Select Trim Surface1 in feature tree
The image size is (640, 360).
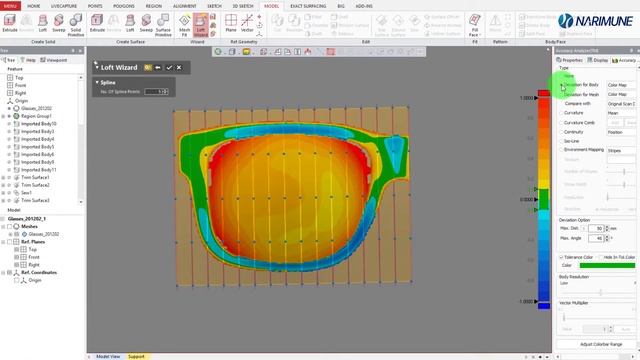pos(35,178)
